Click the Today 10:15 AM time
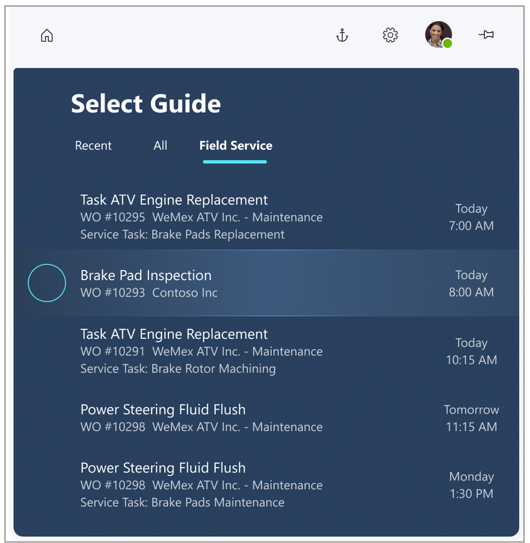530x543 pixels. tap(471, 351)
